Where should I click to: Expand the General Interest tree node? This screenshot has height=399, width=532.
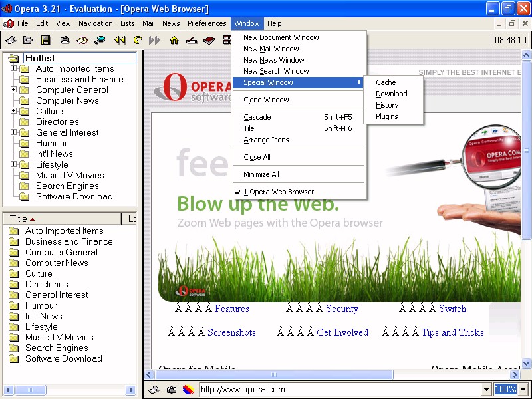(x=13, y=132)
